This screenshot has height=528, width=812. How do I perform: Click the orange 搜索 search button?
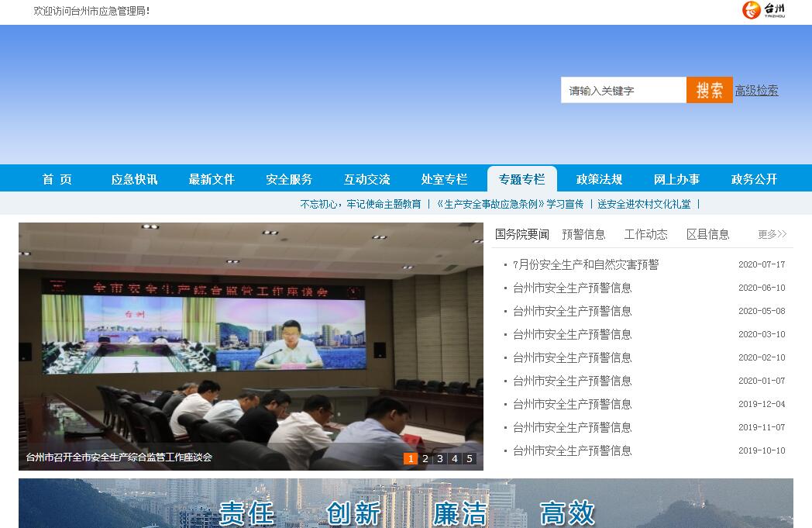pos(709,90)
